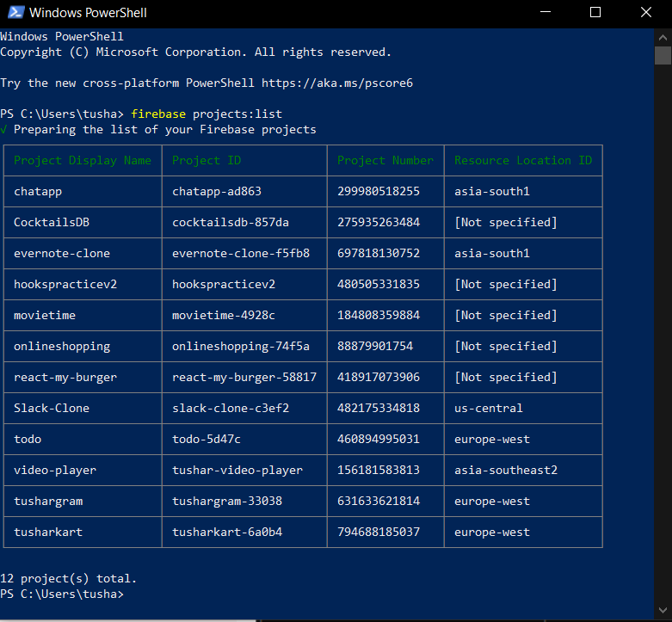Click the 'cocktailsdb-857da' project ID
Viewport: 672px width, 622px height.
[230, 222]
